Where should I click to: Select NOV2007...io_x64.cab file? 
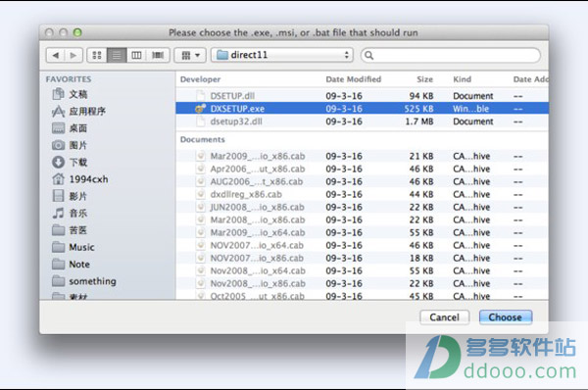point(362,245)
